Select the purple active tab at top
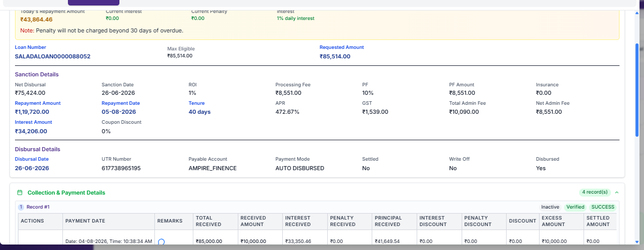 (93, 2)
